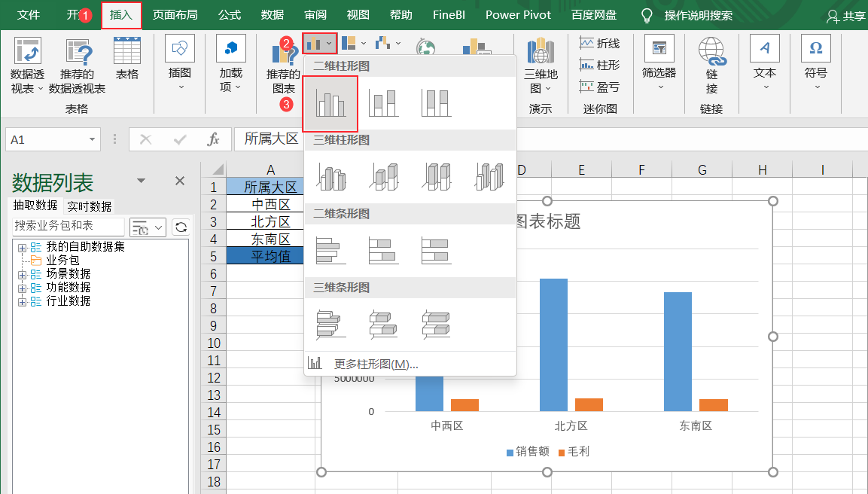
Task: Open the FineBI ribbon tab
Action: pos(449,15)
